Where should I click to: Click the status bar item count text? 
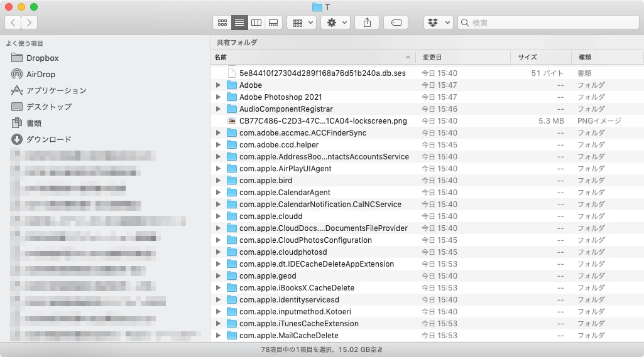[322, 349]
